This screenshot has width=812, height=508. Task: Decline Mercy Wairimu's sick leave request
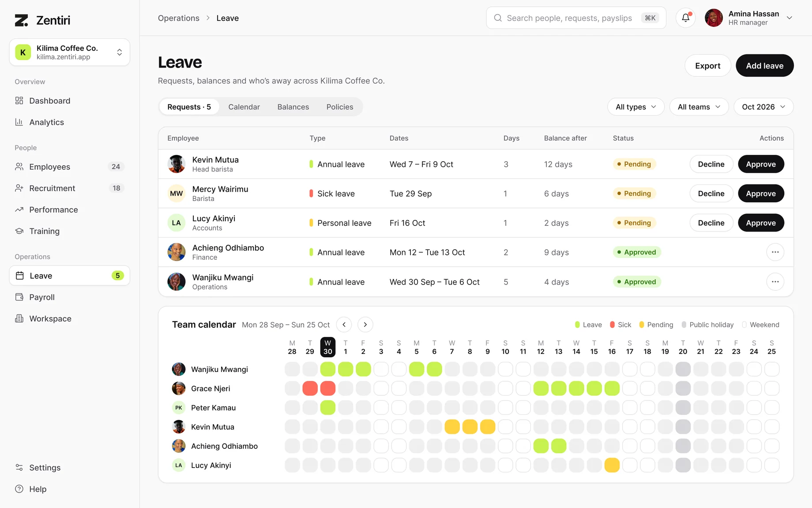click(711, 193)
